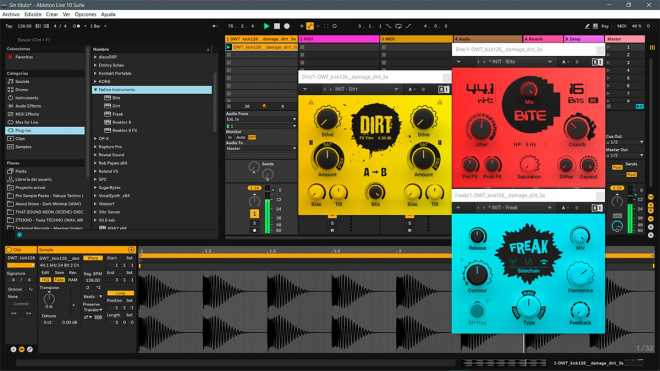
Task: Click the Dirt plug-in Drive A knob
Action: tap(327, 119)
